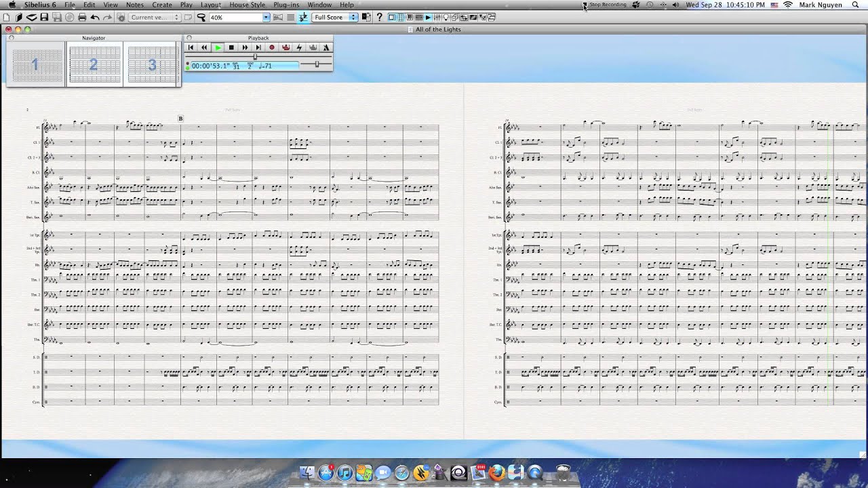This screenshot has width=868, height=488.
Task: Click the Sibelius 6 application menu
Action: coord(40,5)
